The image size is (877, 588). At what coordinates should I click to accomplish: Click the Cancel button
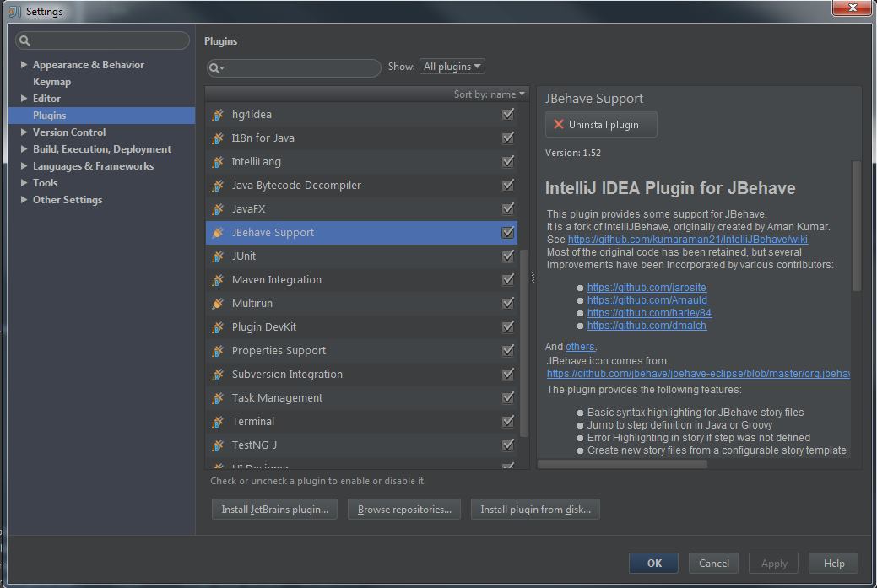(x=714, y=563)
